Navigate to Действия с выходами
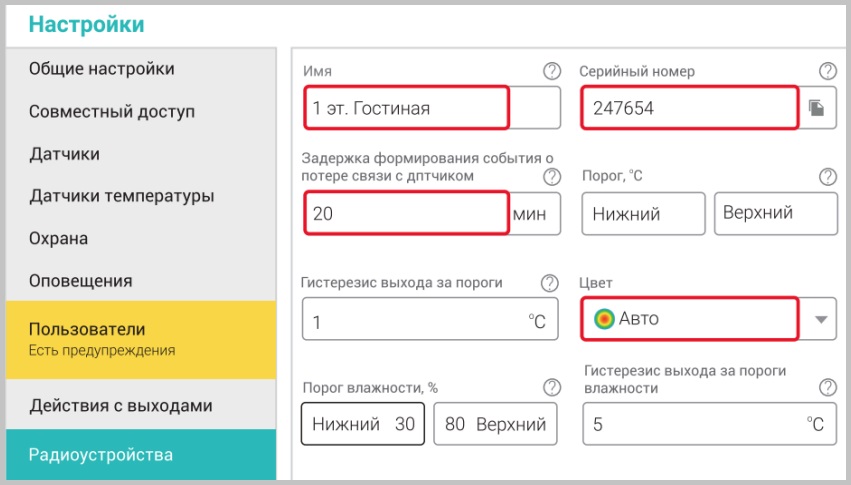The image size is (851, 485). pyautogui.click(x=120, y=406)
